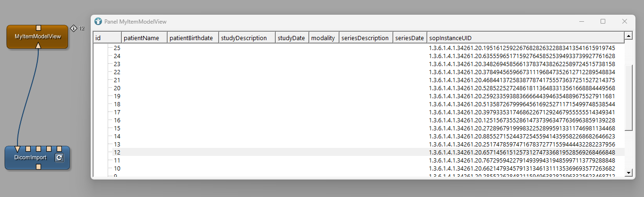Click the modality column header

click(x=323, y=38)
